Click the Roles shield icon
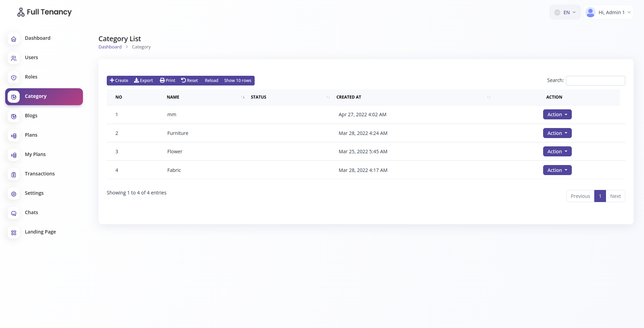The width and height of the screenshot is (644, 328). (x=13, y=78)
